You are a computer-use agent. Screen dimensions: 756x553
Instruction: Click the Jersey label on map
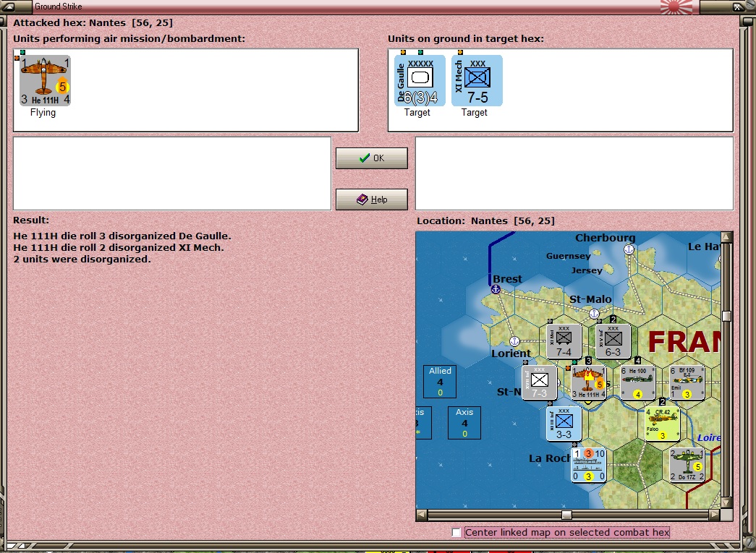click(x=587, y=270)
